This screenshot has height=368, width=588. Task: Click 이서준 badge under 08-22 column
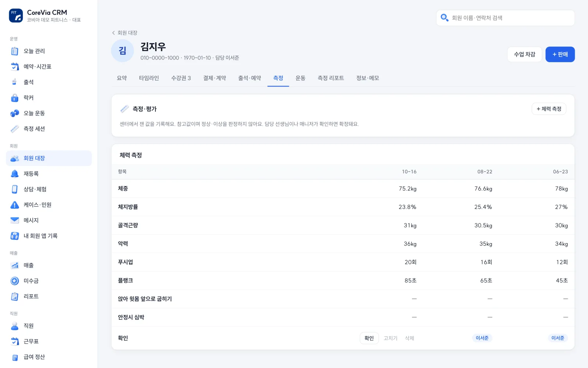482,338
